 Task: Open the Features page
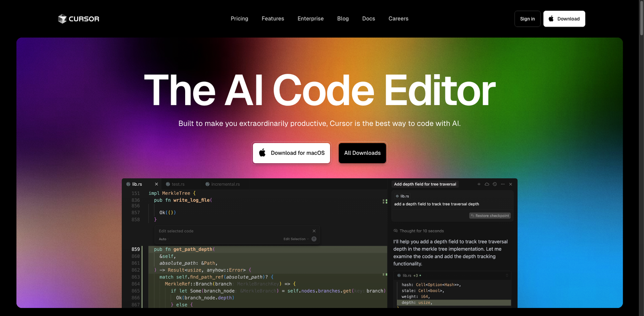[x=273, y=19]
